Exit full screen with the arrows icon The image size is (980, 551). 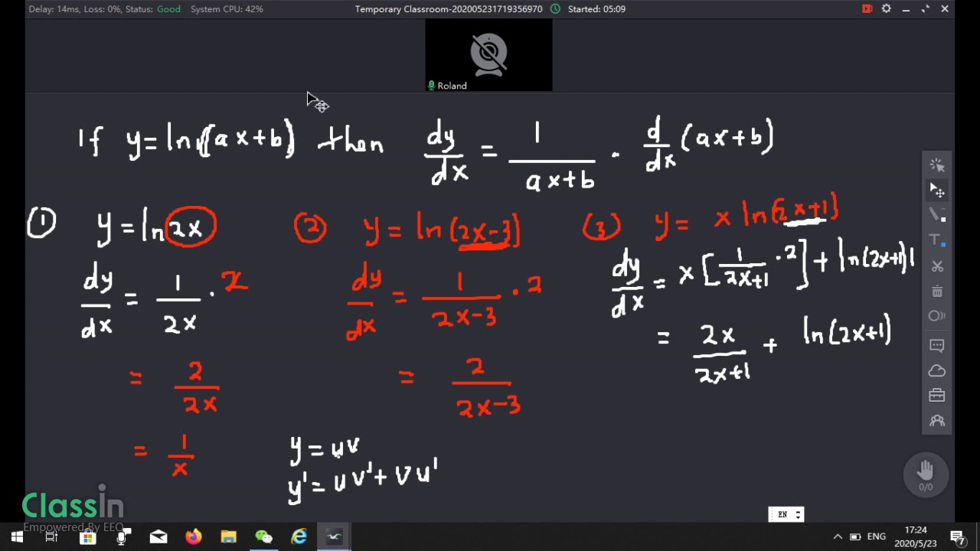[926, 8]
